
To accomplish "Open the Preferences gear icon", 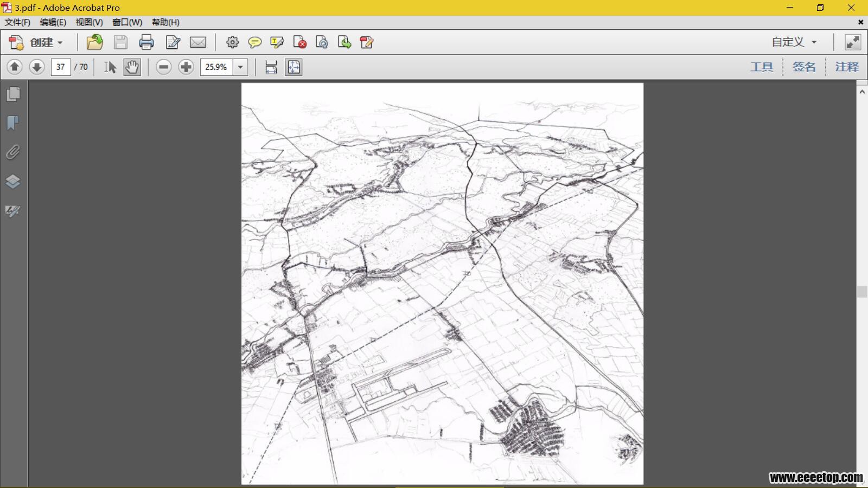I will [x=232, y=42].
